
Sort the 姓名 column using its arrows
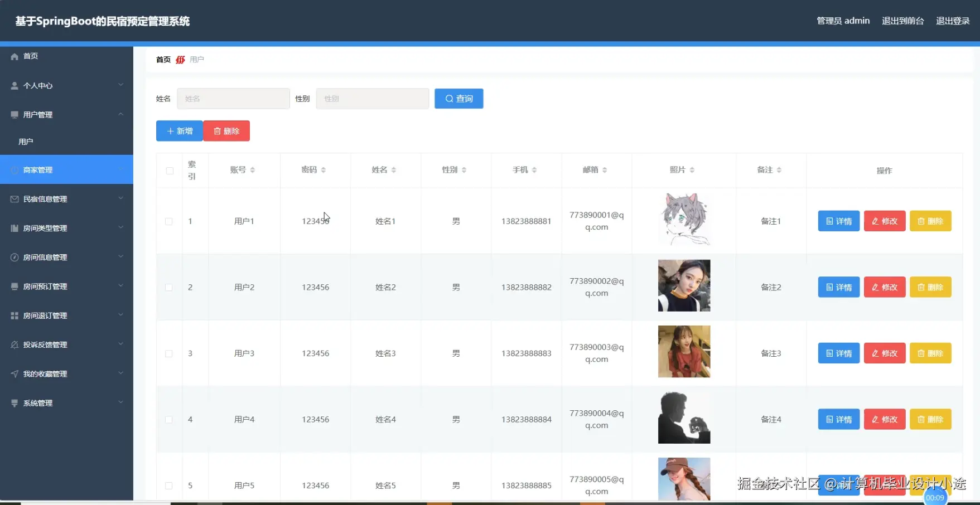point(394,170)
